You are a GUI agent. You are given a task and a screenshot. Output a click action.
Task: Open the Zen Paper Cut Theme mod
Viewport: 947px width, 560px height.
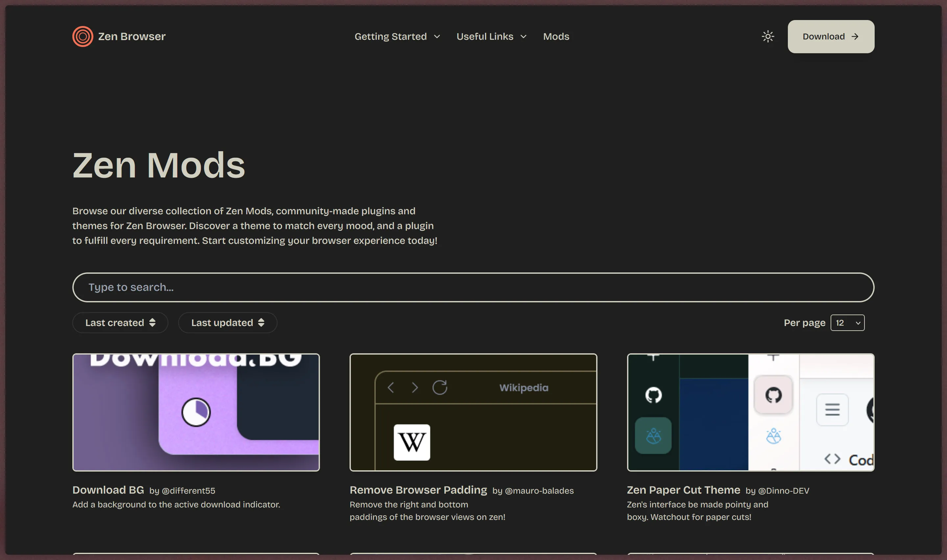(x=683, y=490)
